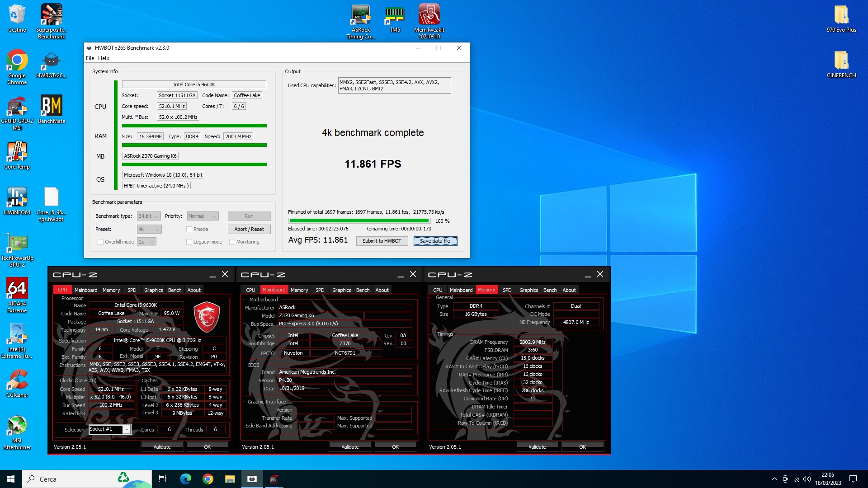
Task: Open Overkill mode 2x dropdown
Action: point(146,242)
